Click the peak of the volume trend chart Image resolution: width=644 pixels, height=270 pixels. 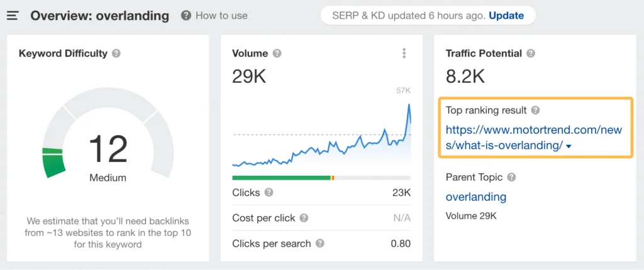pos(409,104)
